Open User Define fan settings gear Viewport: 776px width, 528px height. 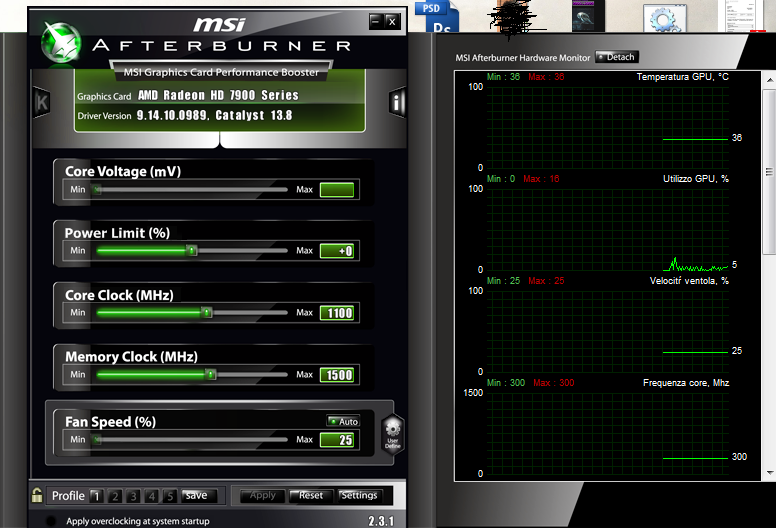coord(392,434)
